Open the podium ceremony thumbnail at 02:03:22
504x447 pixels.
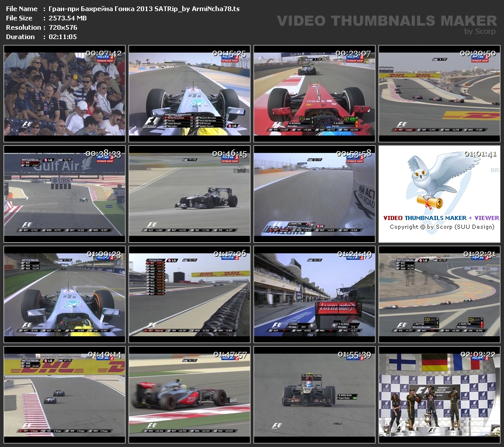point(439,394)
